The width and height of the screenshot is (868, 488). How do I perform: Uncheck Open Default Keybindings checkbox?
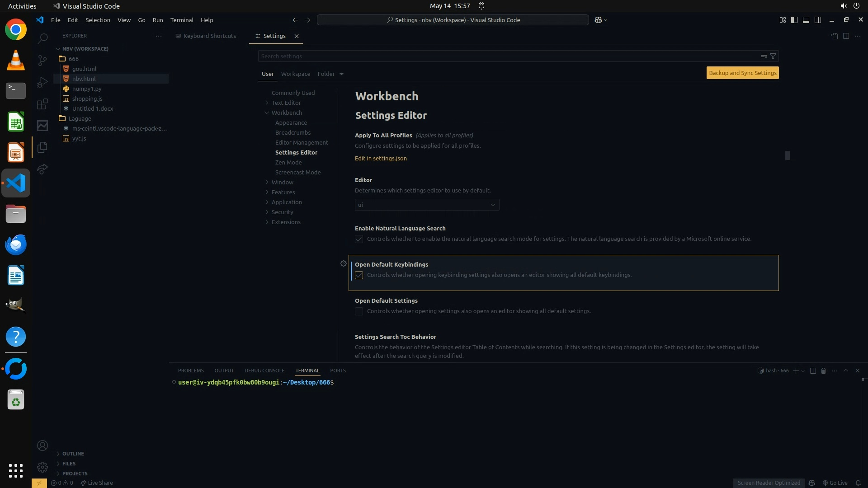click(359, 275)
